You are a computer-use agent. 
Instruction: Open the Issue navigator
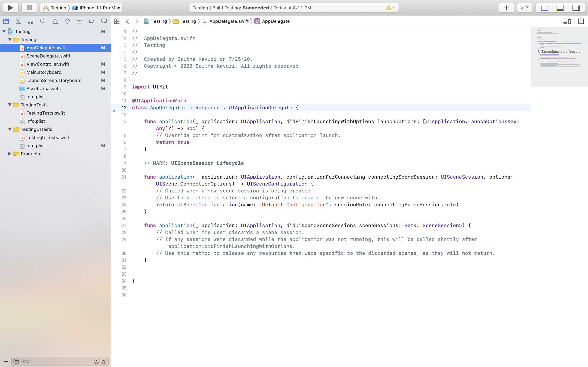point(55,21)
